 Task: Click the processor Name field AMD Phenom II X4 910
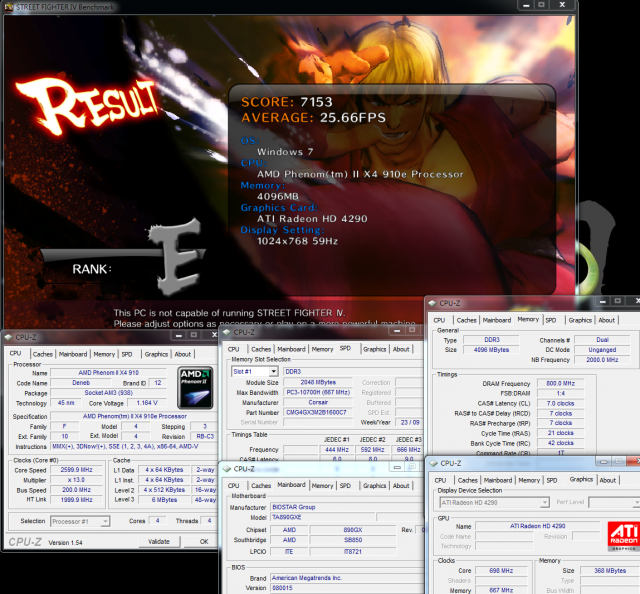coord(108,373)
